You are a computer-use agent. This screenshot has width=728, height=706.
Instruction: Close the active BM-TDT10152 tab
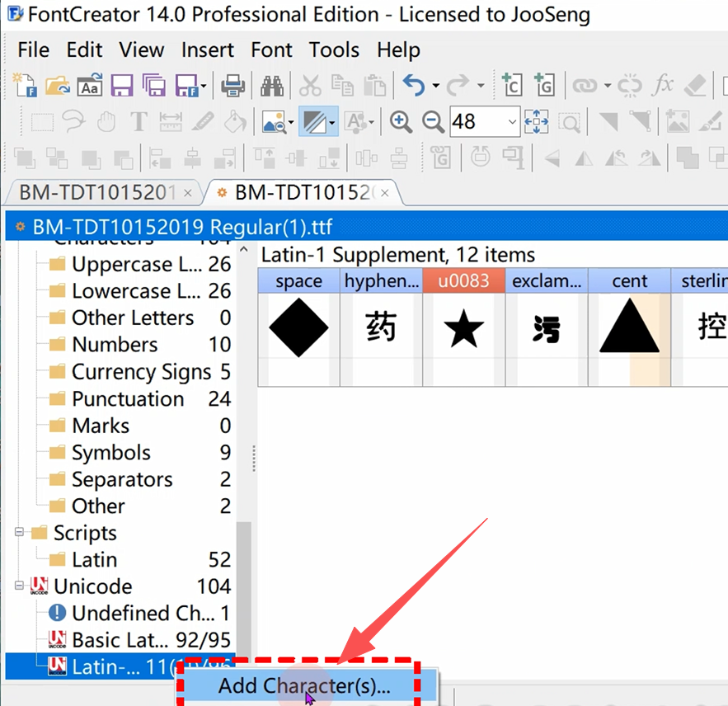(385, 193)
